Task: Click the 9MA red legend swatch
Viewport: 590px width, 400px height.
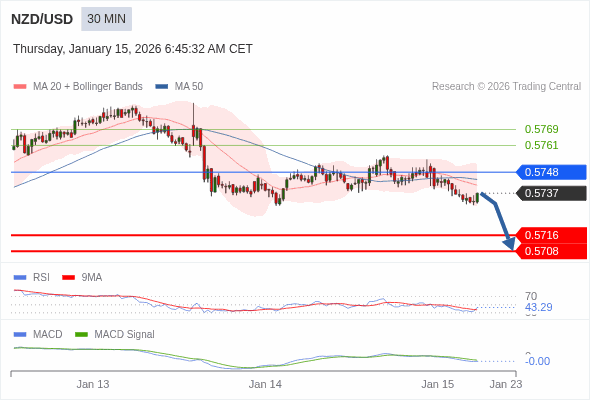Action: coord(68,278)
